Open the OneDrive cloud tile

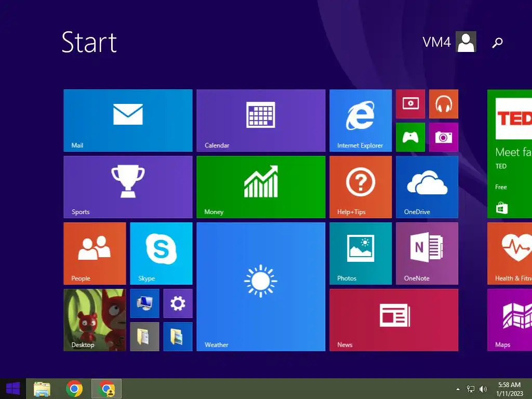[x=427, y=187]
